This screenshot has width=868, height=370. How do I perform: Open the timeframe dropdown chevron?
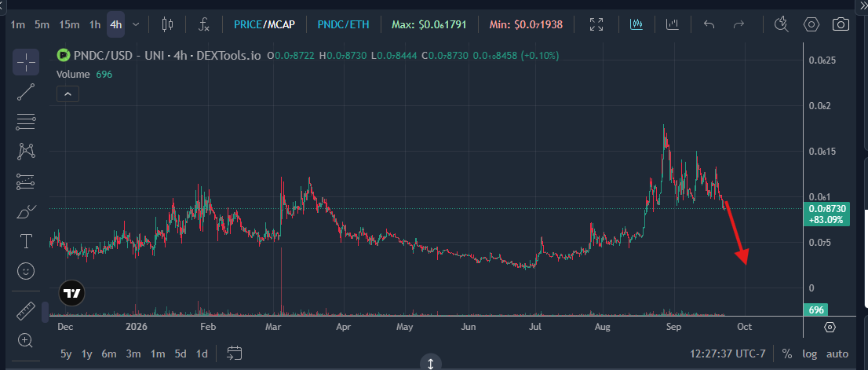(137, 24)
